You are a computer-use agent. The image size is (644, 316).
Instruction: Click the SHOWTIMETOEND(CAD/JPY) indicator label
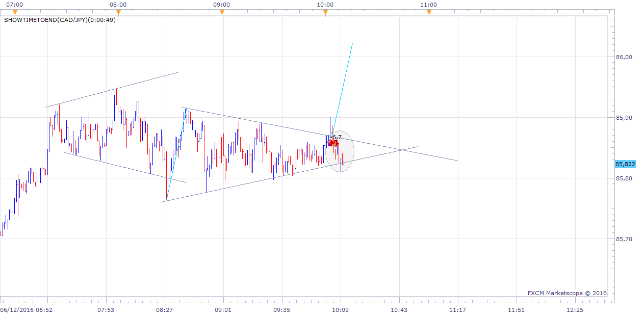[x=60, y=20]
